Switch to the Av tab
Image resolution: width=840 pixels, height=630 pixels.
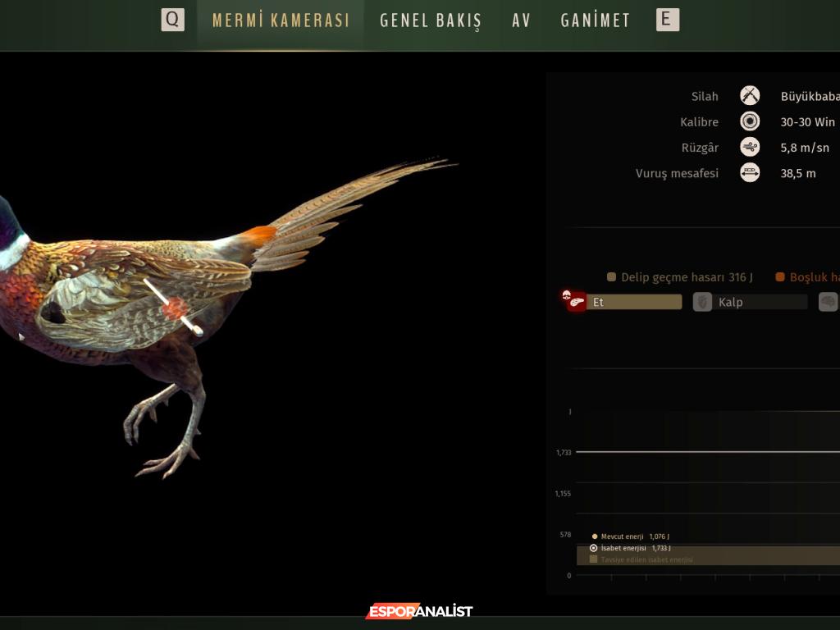click(521, 21)
